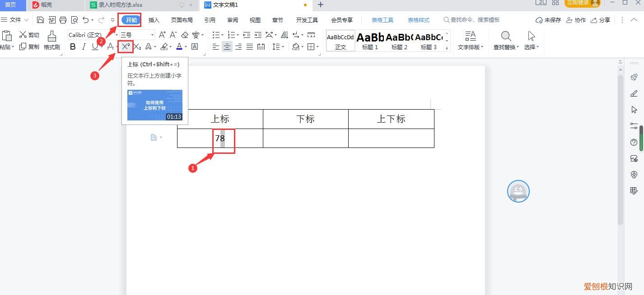Image resolution: width=644 pixels, height=295 pixels.
Task: Click the pinyin guide (wén) icon
Action: [196, 35]
